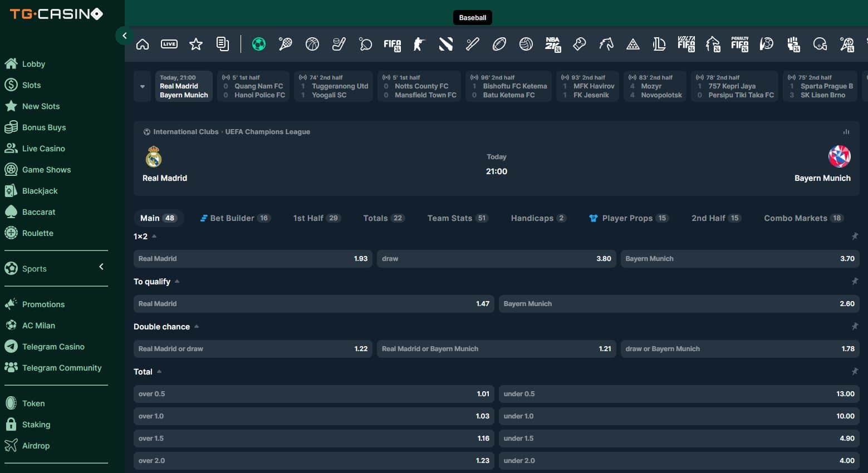This screenshot has height=473, width=868.
Task: Select the Volta FIFA 24 icon
Action: (686, 44)
